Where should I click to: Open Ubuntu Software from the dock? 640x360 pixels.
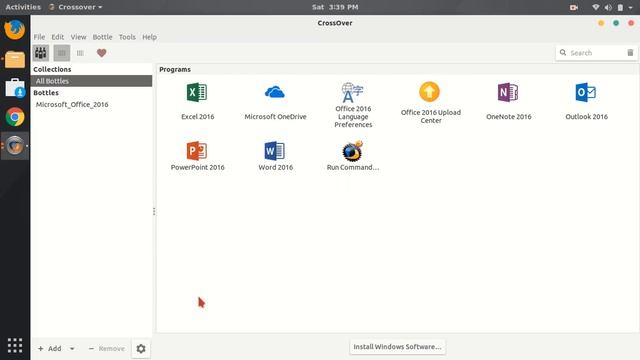pyautogui.click(x=15, y=88)
